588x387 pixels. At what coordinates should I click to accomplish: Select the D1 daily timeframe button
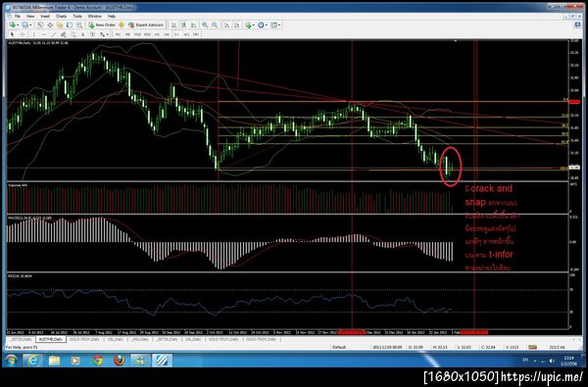coord(176,34)
